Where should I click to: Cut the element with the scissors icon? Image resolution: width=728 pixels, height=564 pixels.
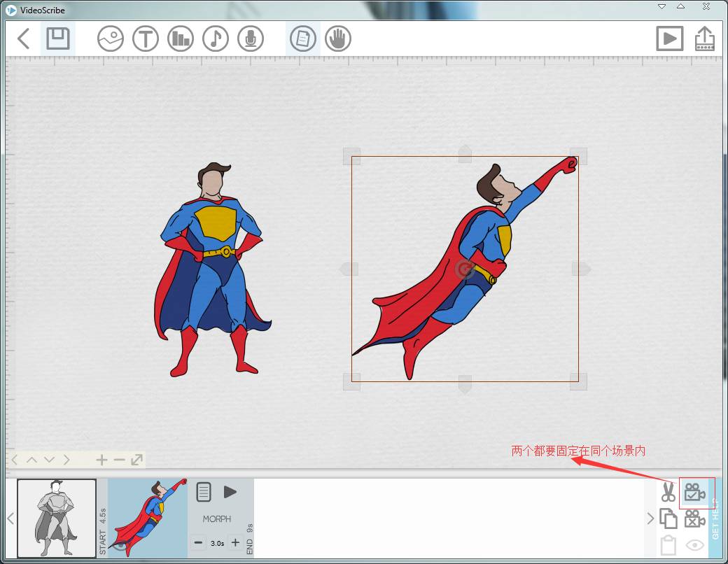click(668, 492)
